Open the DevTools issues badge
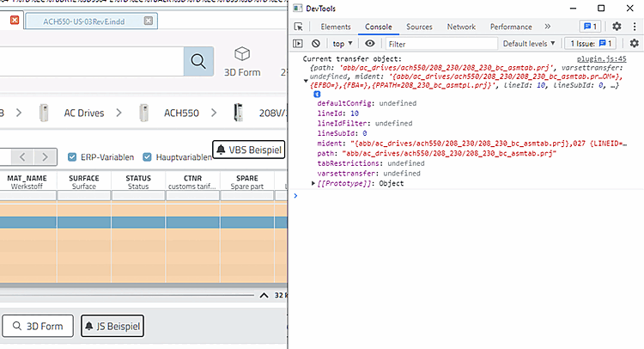The image size is (644, 349). 590,27
